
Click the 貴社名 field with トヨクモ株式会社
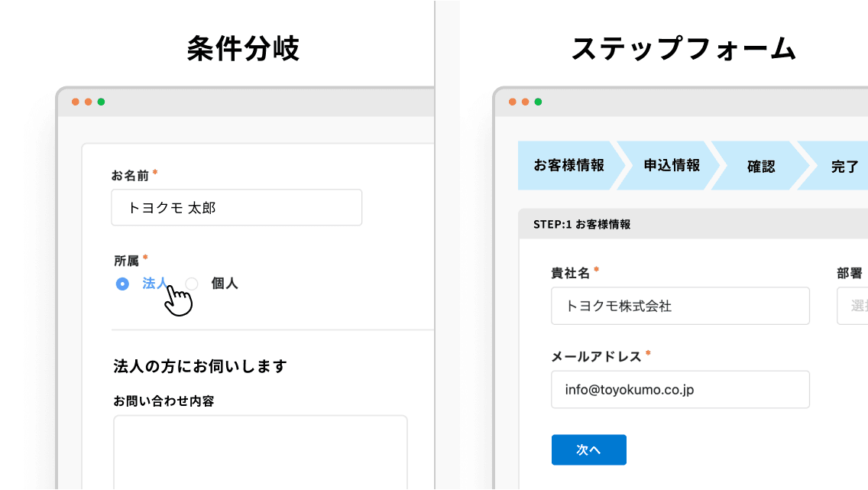[x=679, y=306]
